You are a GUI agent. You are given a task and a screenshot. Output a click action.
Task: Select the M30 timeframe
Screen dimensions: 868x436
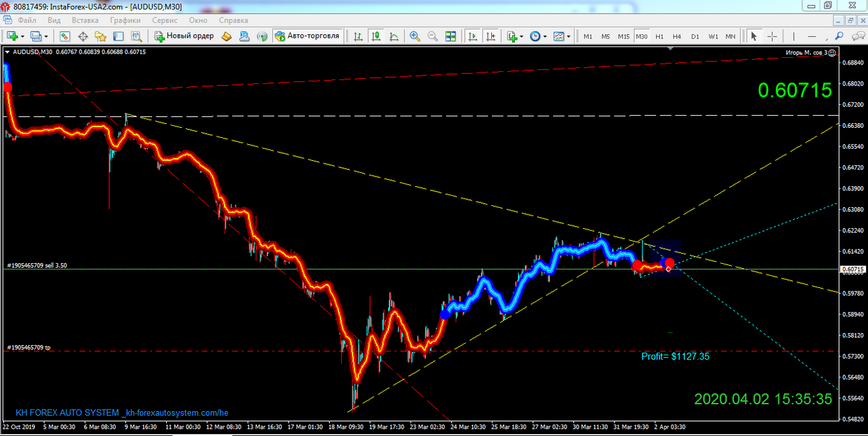641,36
